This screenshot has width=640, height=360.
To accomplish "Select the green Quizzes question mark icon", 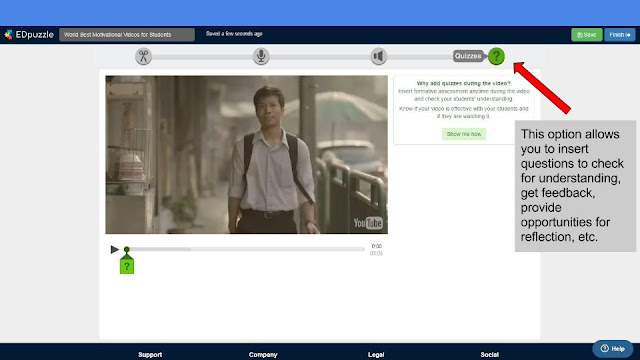I will coord(496,56).
